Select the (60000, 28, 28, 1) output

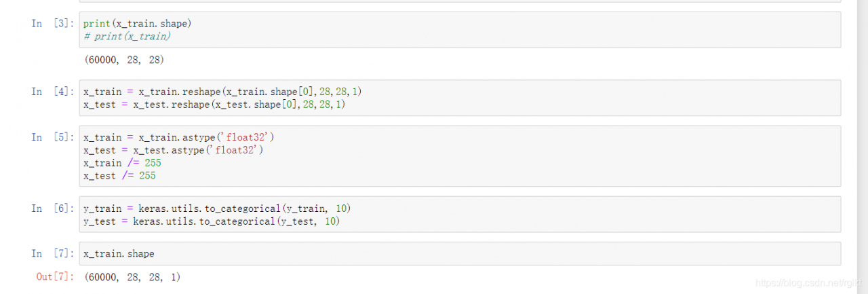[x=132, y=277]
